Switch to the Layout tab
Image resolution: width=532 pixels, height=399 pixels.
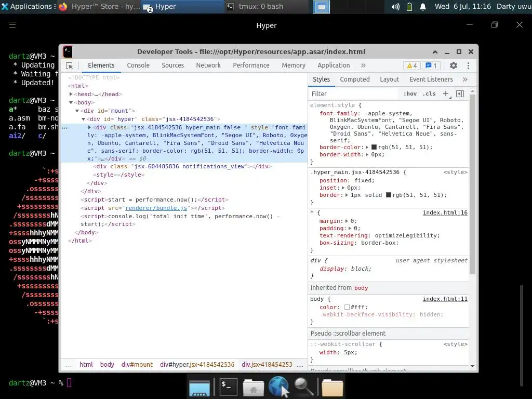pyautogui.click(x=389, y=79)
